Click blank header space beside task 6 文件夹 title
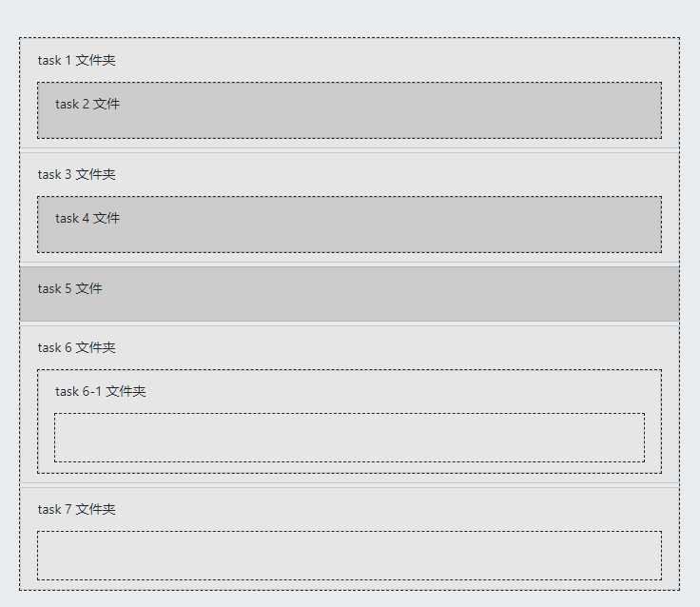700x607 pixels. [x=380, y=348]
